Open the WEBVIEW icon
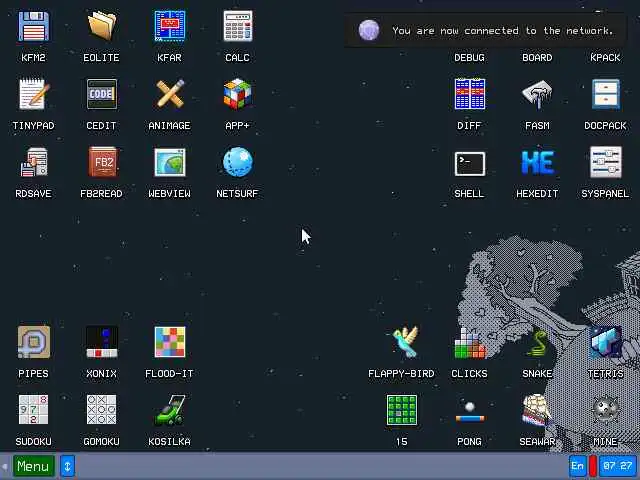The height and width of the screenshot is (480, 640). (x=169, y=162)
